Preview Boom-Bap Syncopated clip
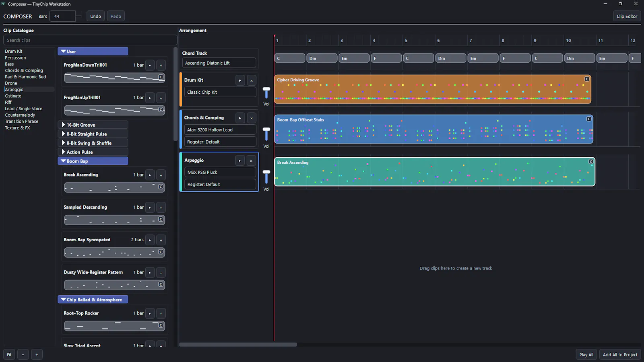Image resolution: width=644 pixels, height=362 pixels. pyautogui.click(x=150, y=240)
